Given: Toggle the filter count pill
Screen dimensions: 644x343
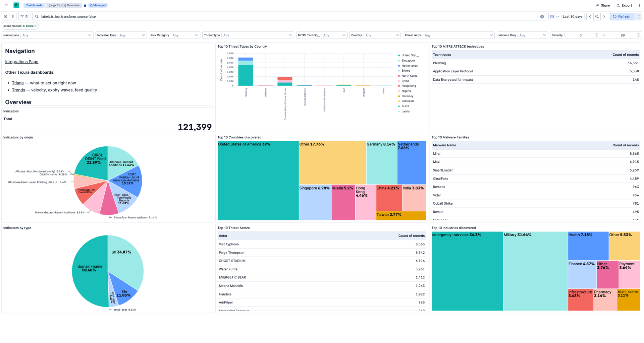Looking at the screenshot, I should [24, 16].
